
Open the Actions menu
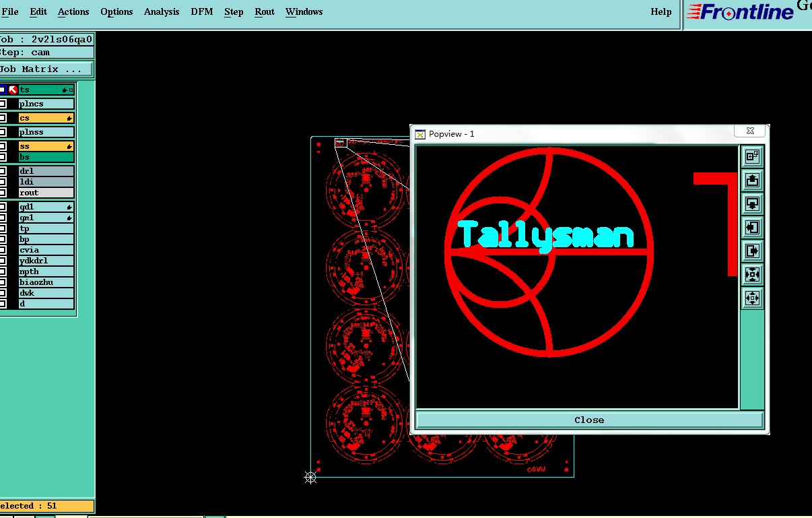tap(73, 11)
